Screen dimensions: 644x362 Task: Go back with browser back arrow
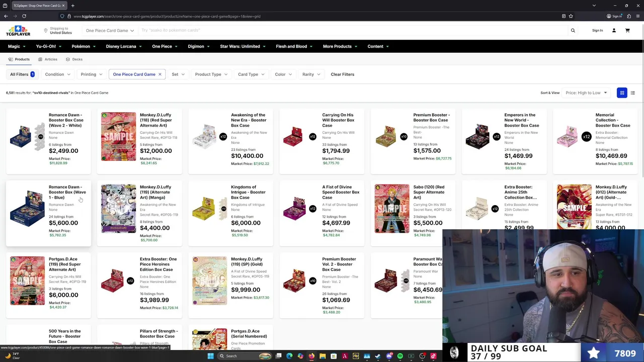[6, 16]
